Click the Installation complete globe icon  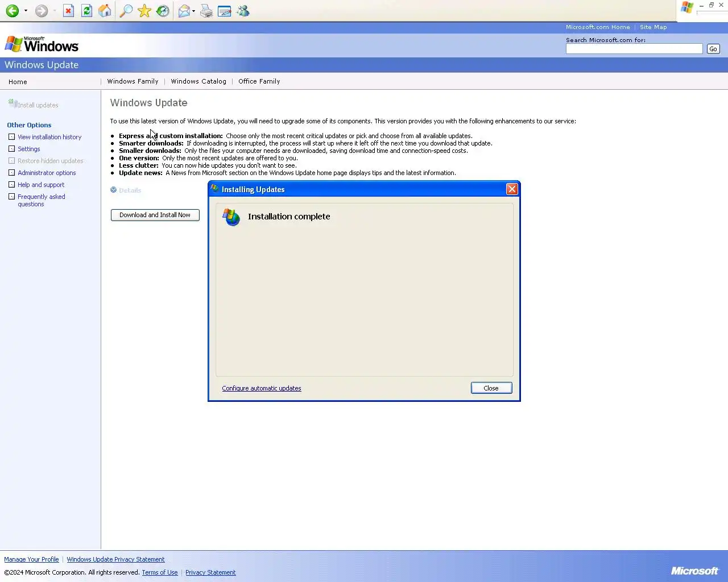231,217
